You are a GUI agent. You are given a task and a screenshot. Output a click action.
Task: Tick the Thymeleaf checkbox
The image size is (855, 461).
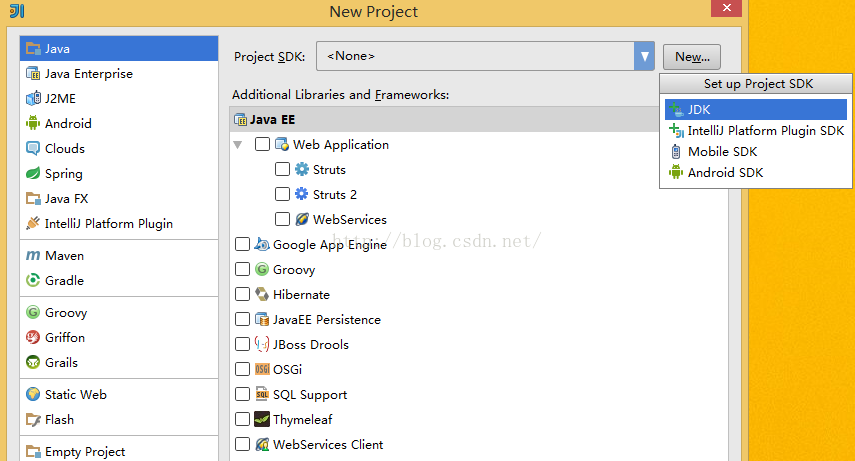tap(242, 419)
